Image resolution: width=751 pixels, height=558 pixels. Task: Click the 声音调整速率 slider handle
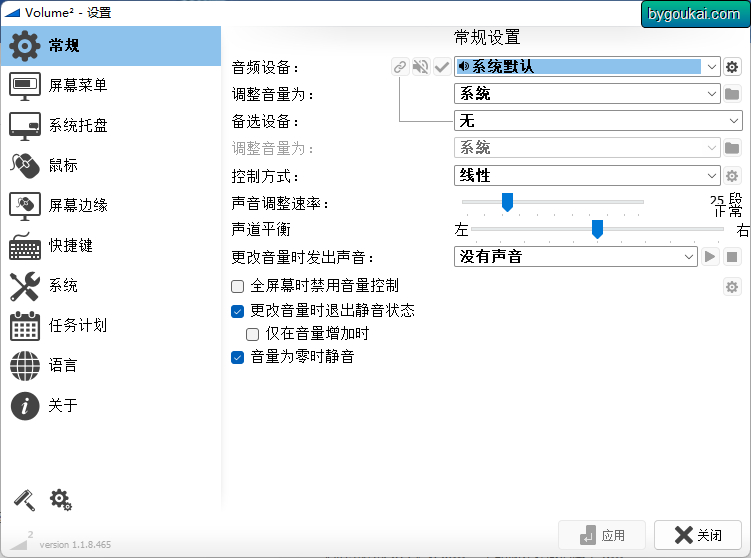[507, 202]
